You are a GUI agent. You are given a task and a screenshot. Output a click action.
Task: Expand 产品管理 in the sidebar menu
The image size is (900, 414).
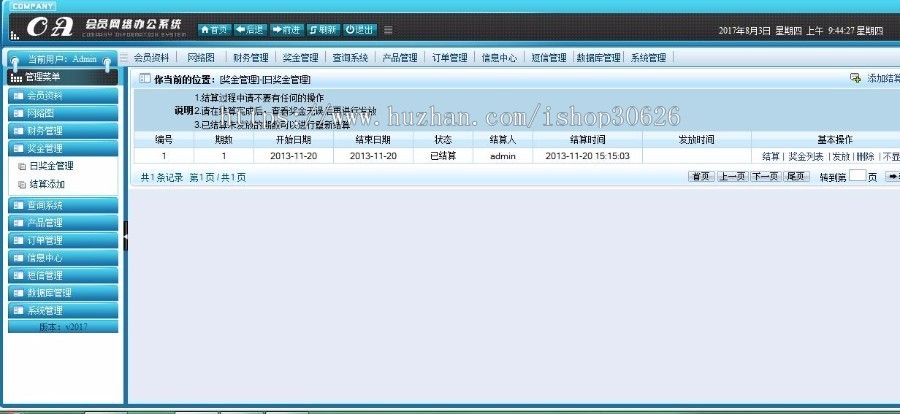point(63,223)
